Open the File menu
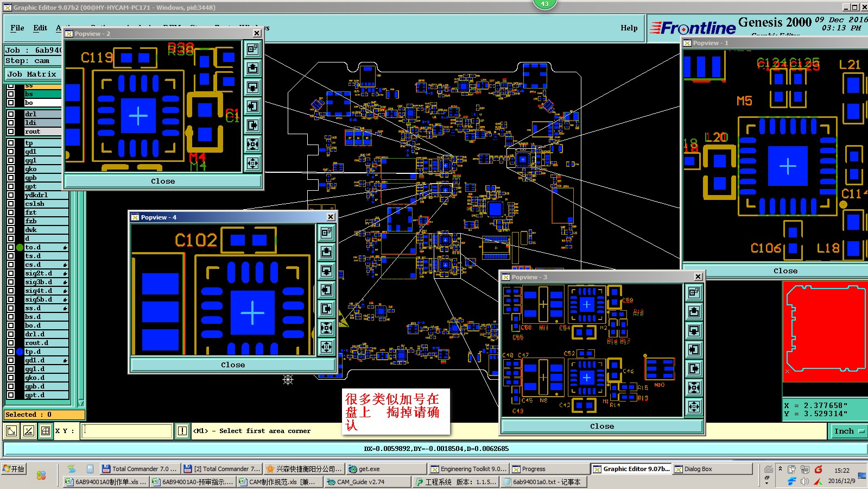Image resolution: width=868 pixels, height=489 pixels. click(x=17, y=28)
